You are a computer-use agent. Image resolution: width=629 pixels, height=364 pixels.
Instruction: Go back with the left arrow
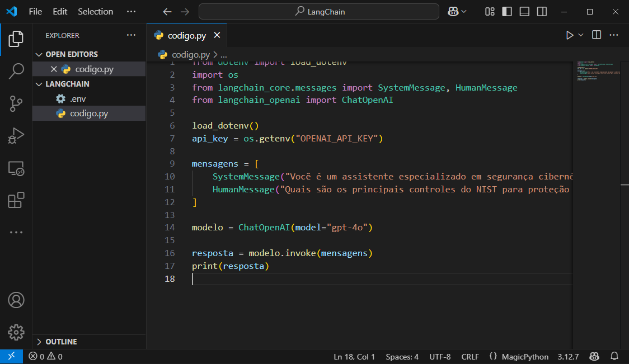point(167,12)
